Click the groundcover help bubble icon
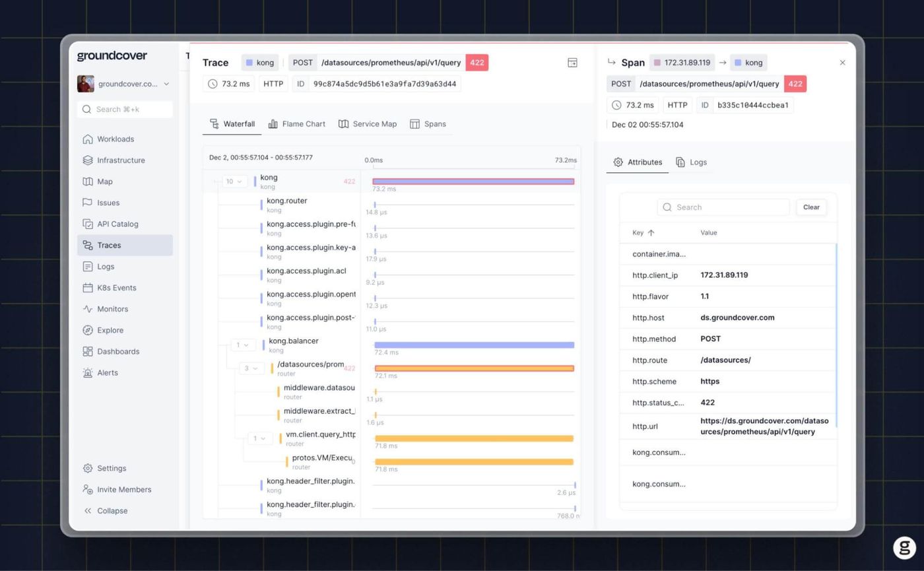Viewport: 924px width, 571px height. click(x=904, y=547)
